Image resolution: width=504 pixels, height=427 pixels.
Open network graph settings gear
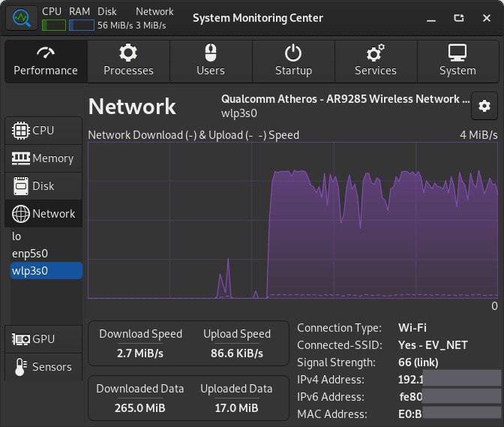point(484,106)
